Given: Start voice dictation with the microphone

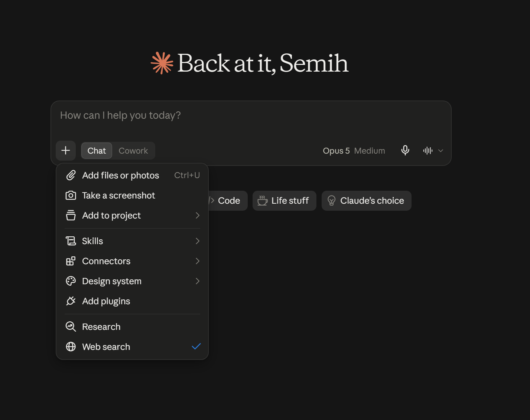Looking at the screenshot, I should pos(405,150).
